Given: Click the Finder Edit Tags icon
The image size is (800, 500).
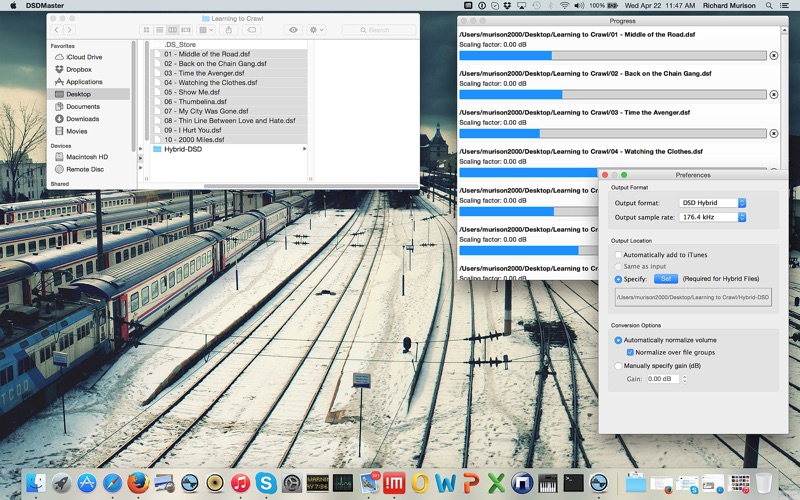Looking at the screenshot, I should [252, 30].
